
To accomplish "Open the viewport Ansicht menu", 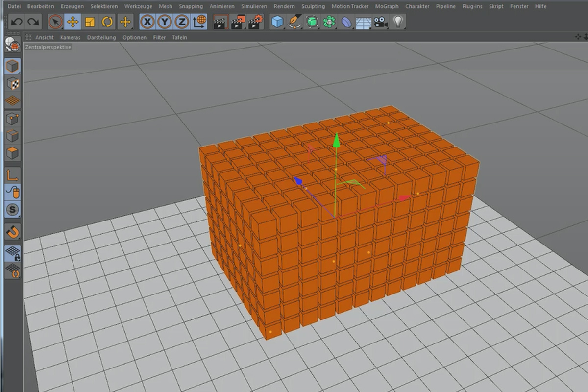I will point(44,37).
